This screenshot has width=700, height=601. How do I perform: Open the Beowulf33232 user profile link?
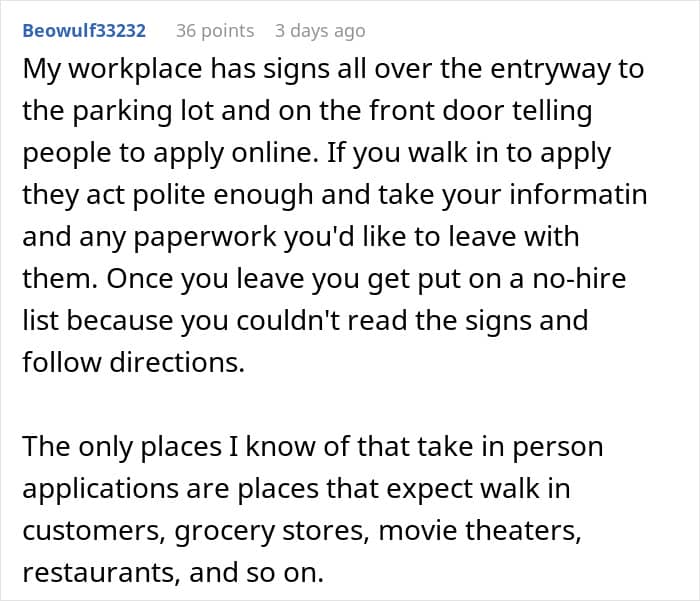(x=84, y=31)
